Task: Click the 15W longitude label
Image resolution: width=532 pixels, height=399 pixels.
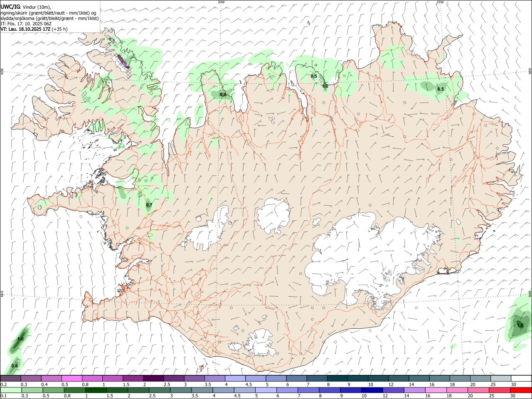Action: click(x=440, y=2)
